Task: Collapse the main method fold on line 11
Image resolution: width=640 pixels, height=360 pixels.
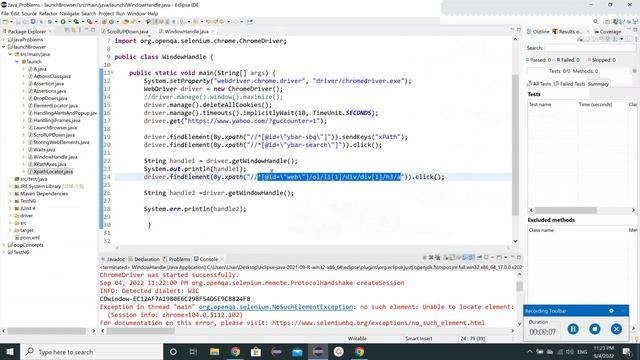Action: tap(113, 73)
